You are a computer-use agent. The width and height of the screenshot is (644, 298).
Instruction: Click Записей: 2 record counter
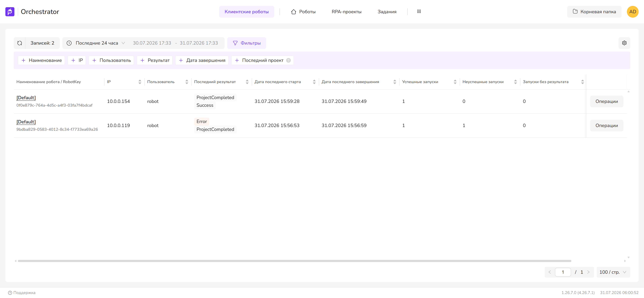click(42, 43)
